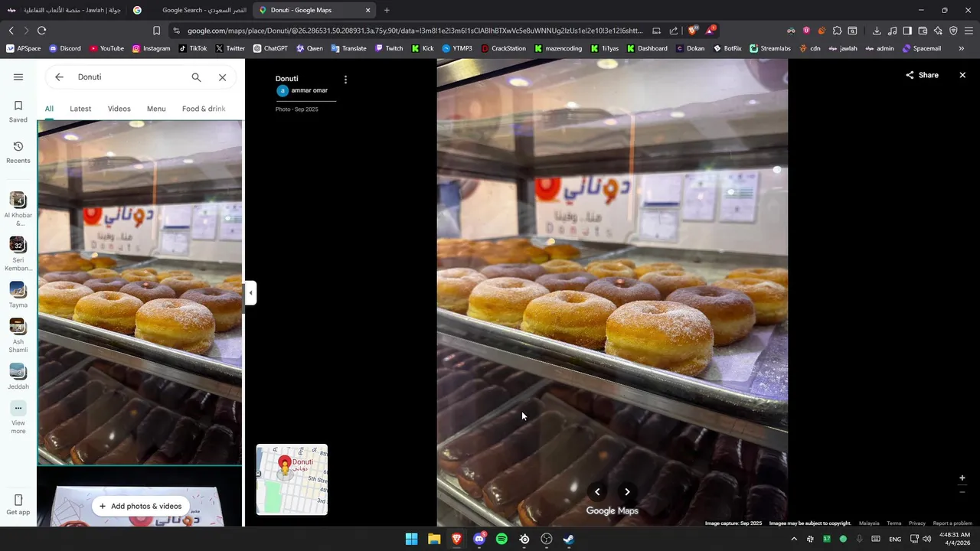Open the Streamlabs bookmark
The image size is (980, 551).
click(x=770, y=48)
